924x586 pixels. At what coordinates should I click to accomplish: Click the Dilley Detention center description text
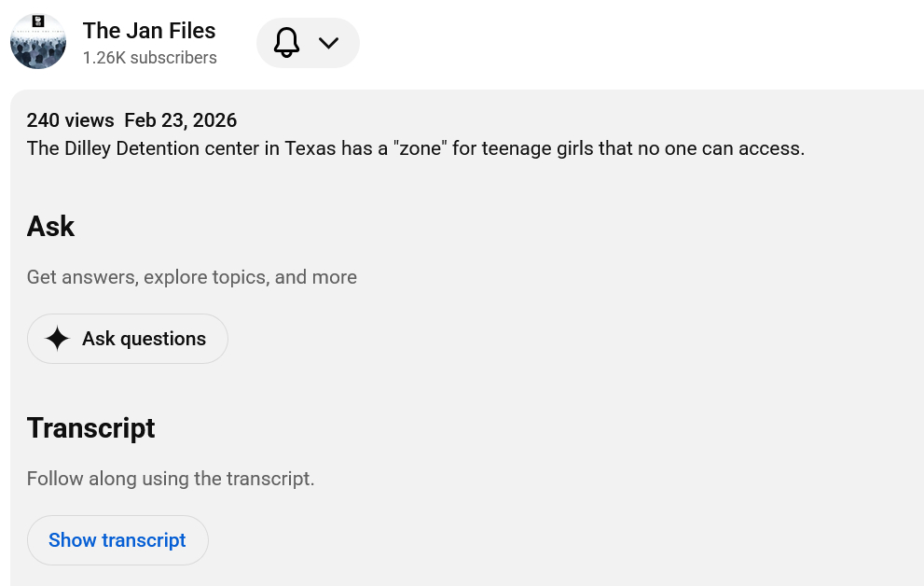(149, 148)
